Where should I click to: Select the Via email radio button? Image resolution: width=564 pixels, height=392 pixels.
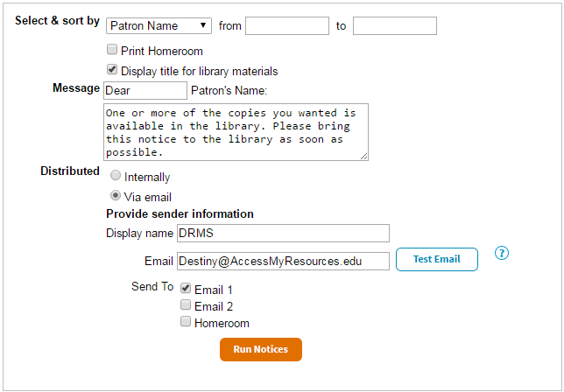click(116, 196)
